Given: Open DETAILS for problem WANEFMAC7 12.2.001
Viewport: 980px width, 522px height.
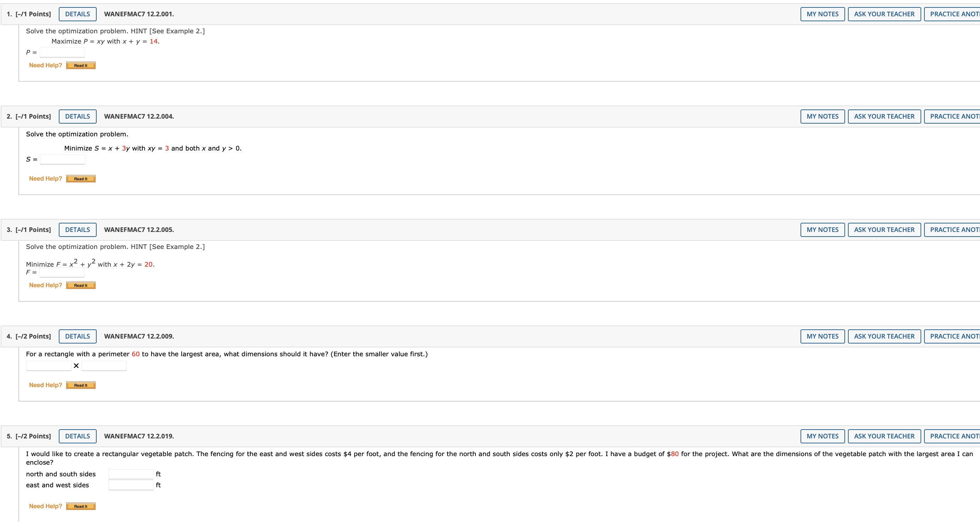Looking at the screenshot, I should click(77, 14).
